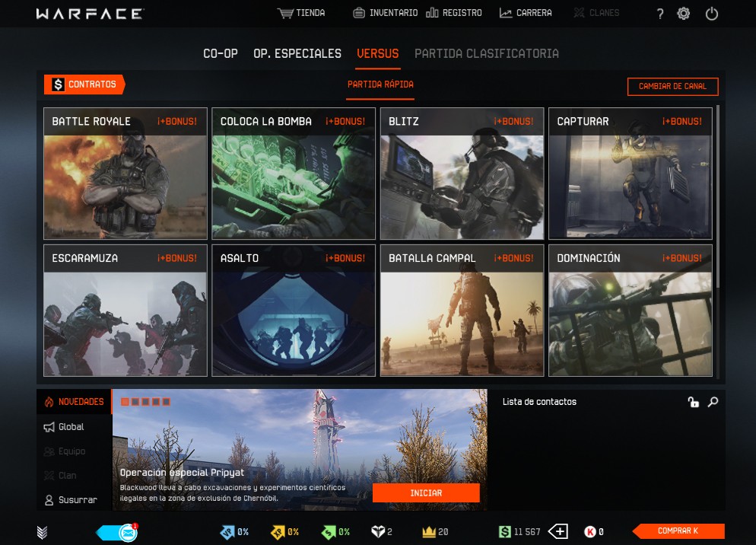Screen dimensions: 756x545
Task: Choose the ASALTO mode card
Action: tap(294, 311)
